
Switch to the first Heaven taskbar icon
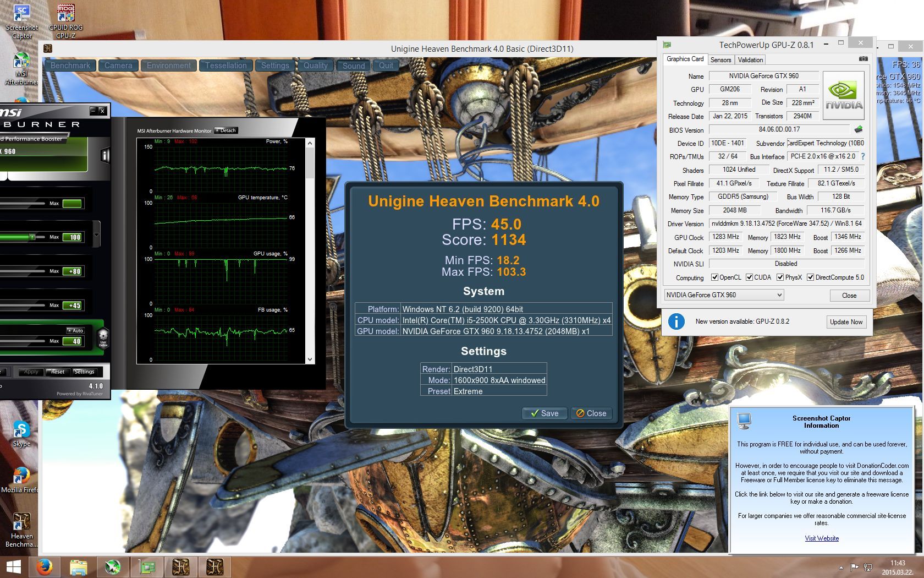(x=181, y=567)
